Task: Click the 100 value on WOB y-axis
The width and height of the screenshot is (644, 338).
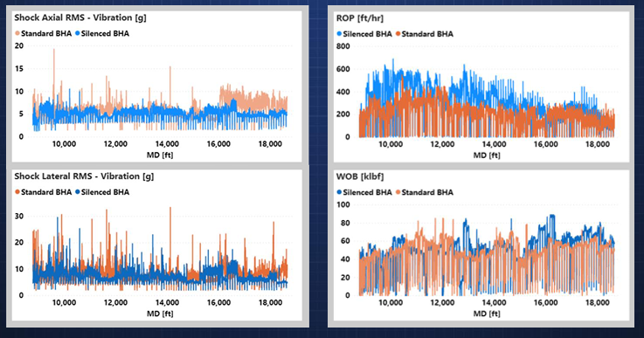Action: 343,204
